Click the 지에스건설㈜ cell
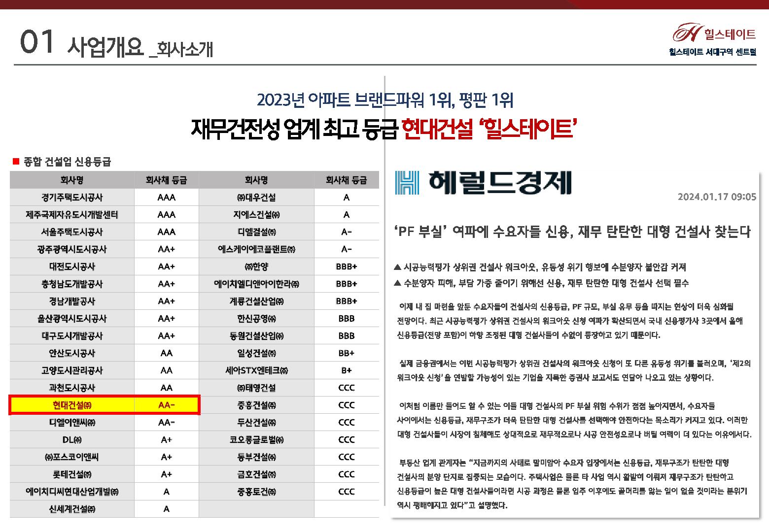769x532 pixels. [256, 215]
